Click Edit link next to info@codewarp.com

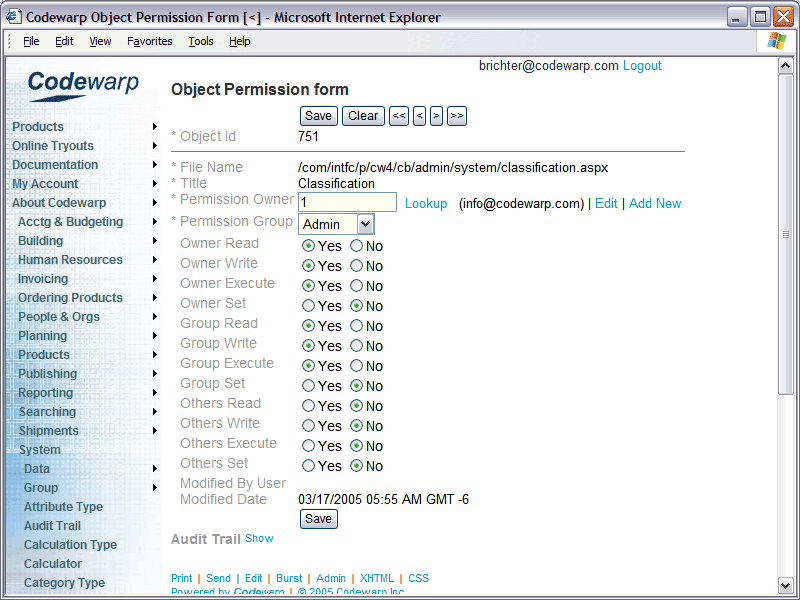606,204
